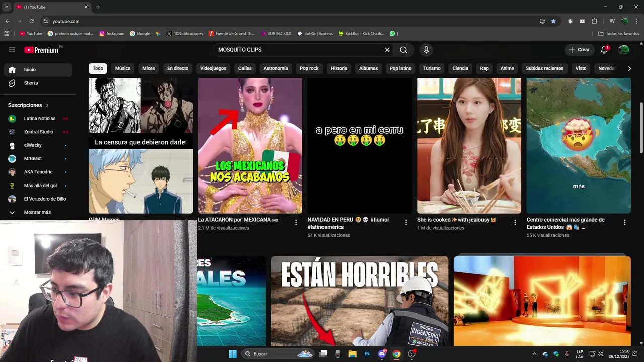
Task: Open the Chrome extensions puzzle icon
Action: click(595, 21)
